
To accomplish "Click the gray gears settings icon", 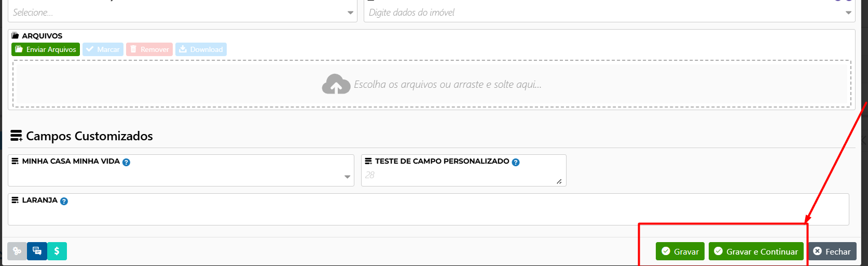I will [17, 251].
